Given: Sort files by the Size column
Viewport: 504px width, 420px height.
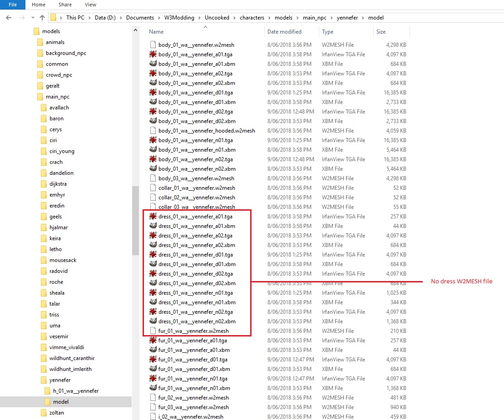Looking at the screenshot, I should (381, 31).
